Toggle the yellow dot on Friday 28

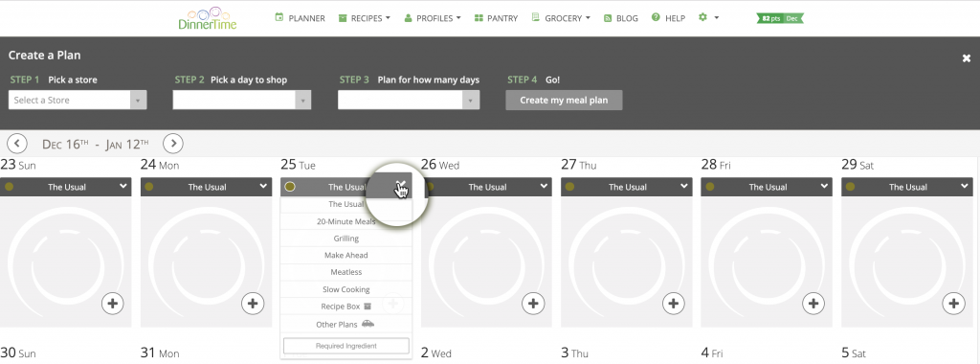pos(710,187)
